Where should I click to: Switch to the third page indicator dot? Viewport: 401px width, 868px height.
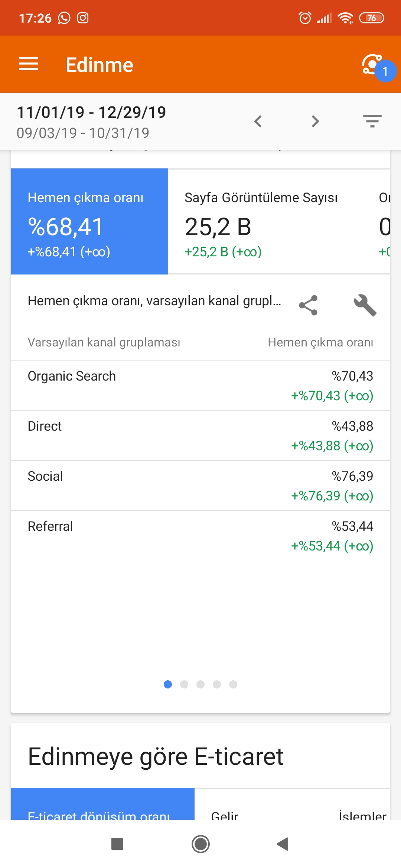[x=200, y=684]
